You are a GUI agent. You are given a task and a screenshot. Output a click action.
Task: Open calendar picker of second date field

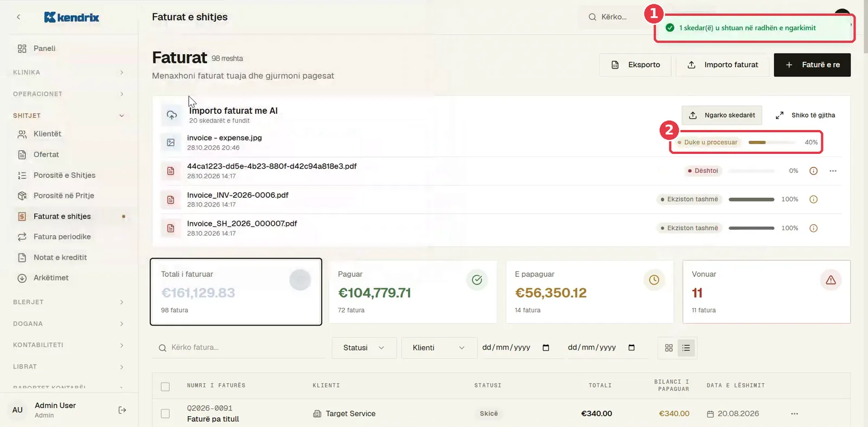tap(631, 348)
